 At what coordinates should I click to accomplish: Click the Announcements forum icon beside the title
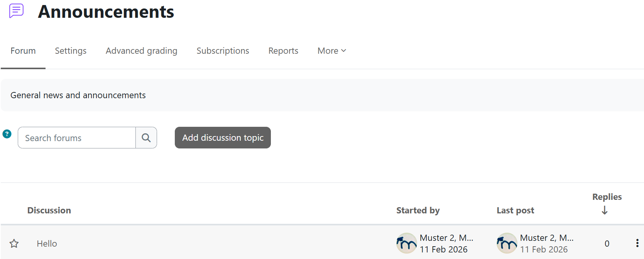(x=17, y=11)
